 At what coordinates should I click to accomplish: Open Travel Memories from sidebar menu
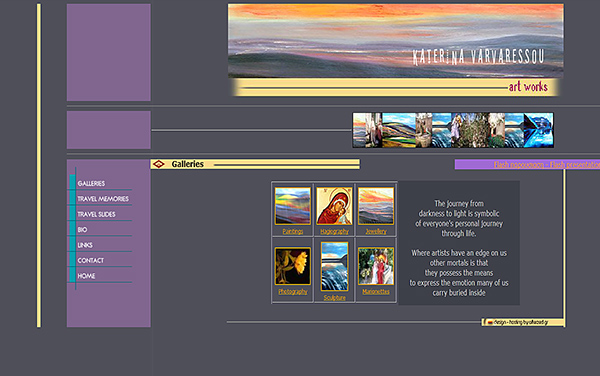103,199
